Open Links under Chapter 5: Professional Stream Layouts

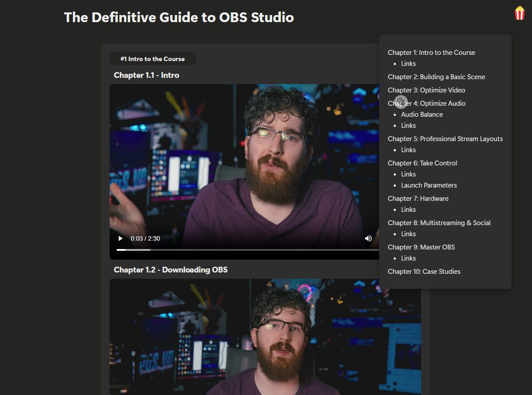coord(408,150)
